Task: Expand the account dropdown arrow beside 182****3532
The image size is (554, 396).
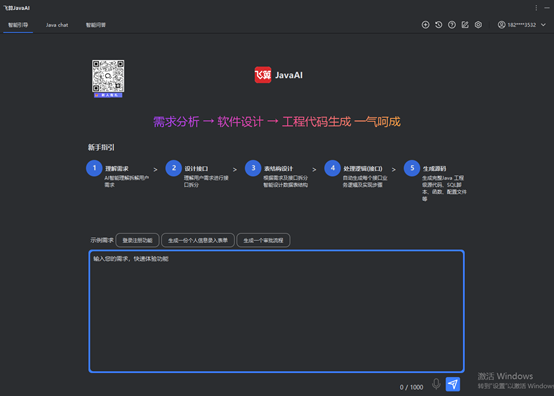Action: click(x=543, y=25)
